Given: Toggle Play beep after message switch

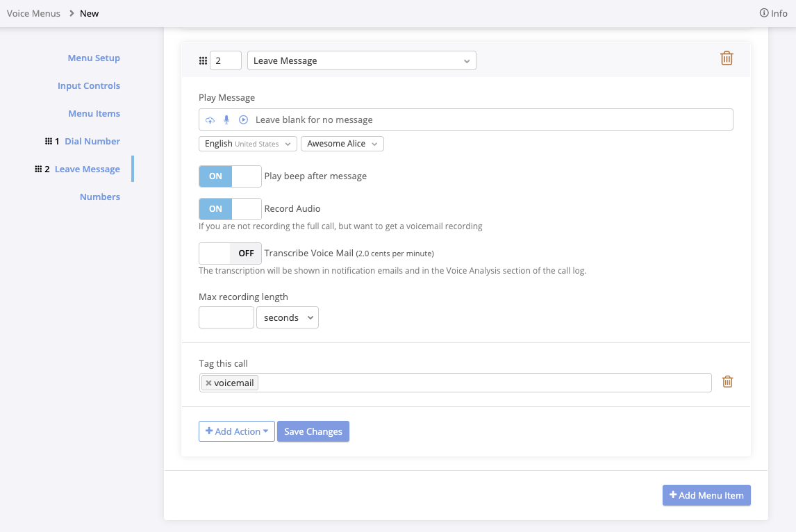Looking at the screenshot, I should pyautogui.click(x=230, y=176).
